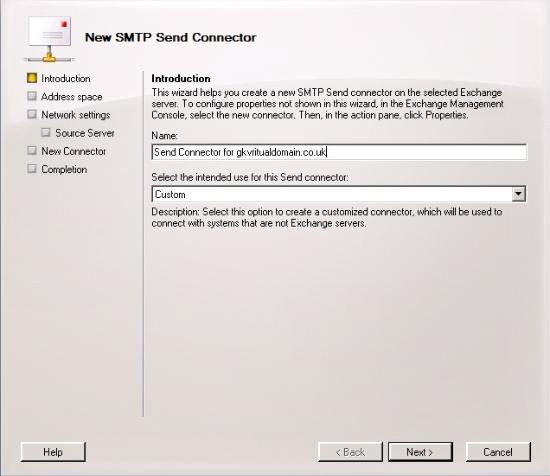Click the Next button
Viewport: 550px width, 476px height.
tap(420, 452)
